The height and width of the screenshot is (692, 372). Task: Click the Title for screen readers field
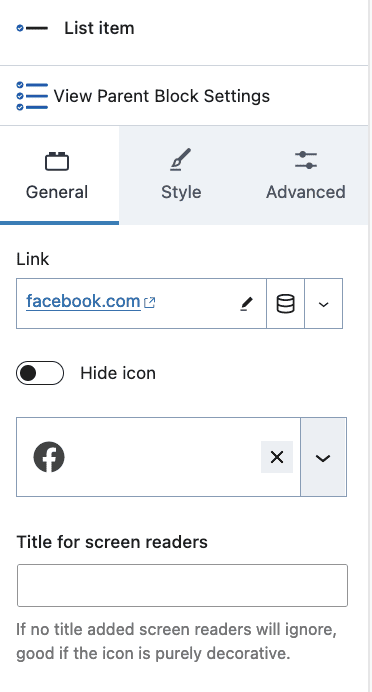pos(182,585)
